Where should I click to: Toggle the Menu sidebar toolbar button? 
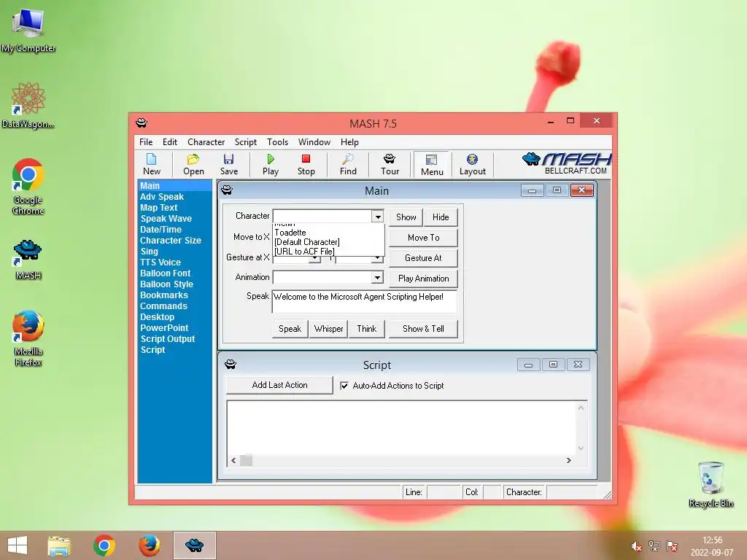(x=432, y=165)
